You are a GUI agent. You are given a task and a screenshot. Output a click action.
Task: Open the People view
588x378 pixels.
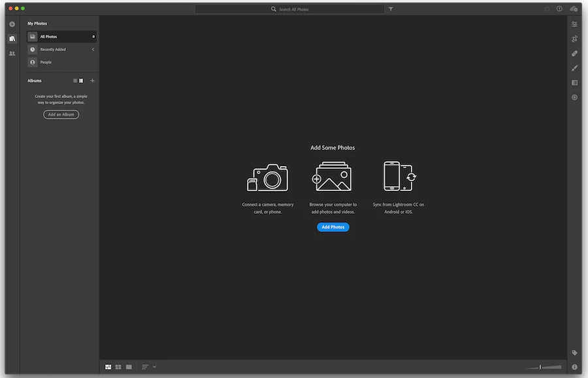tap(61, 62)
